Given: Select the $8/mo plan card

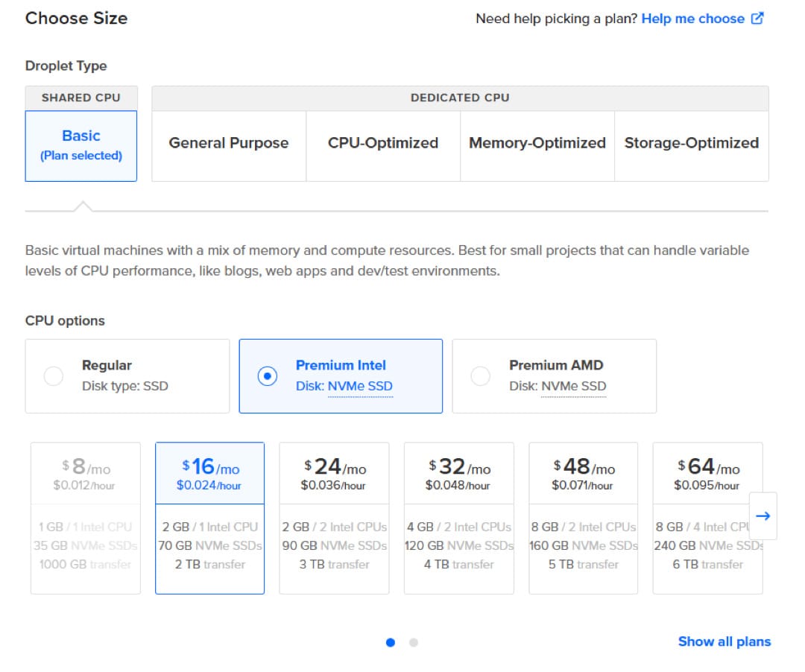Looking at the screenshot, I should click(x=86, y=518).
